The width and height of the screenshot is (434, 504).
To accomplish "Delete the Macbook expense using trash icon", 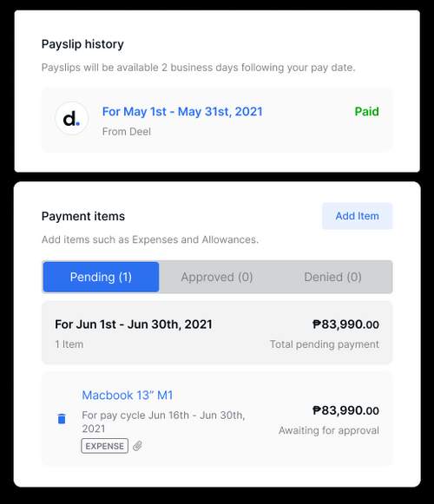I will pos(62,419).
